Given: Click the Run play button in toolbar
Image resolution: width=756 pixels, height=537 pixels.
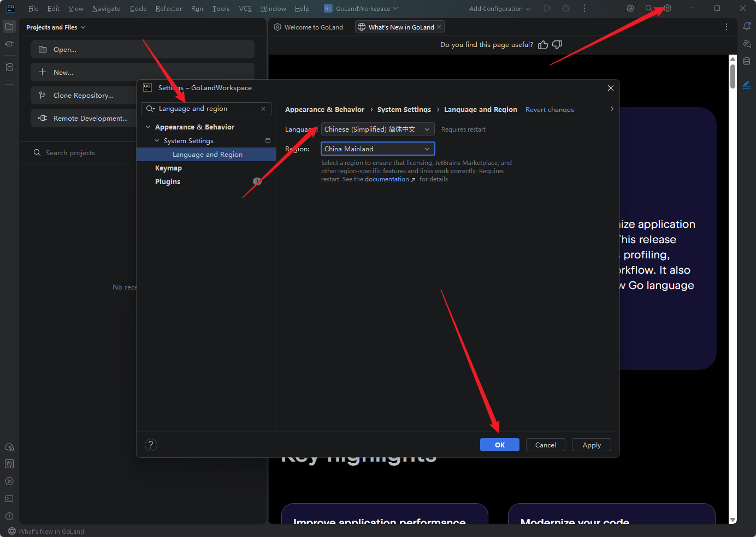Looking at the screenshot, I should pos(547,8).
